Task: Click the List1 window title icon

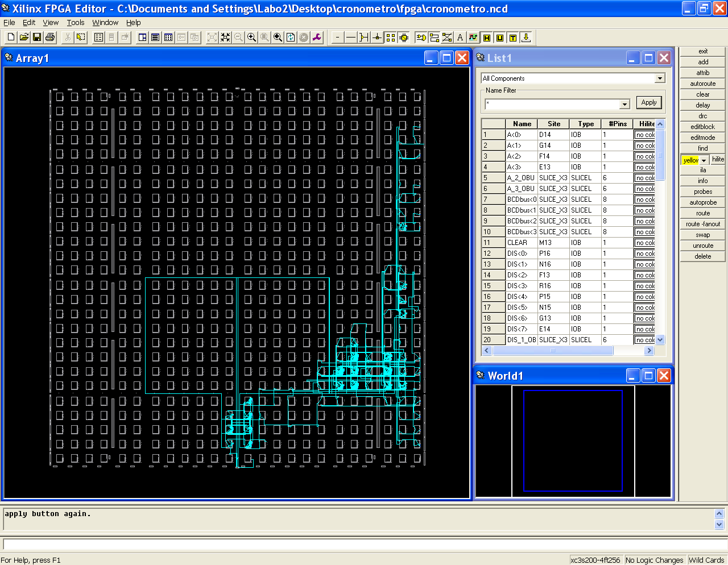Action: [x=481, y=57]
